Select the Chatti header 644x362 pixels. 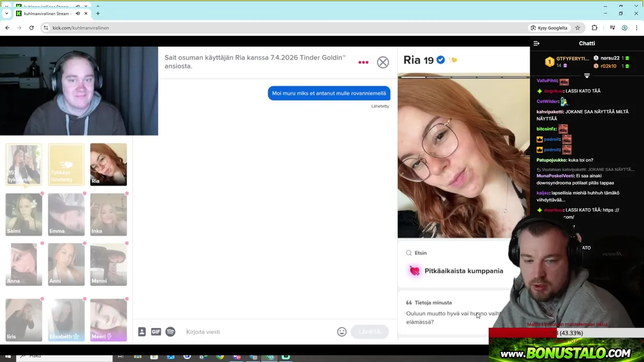(587, 43)
